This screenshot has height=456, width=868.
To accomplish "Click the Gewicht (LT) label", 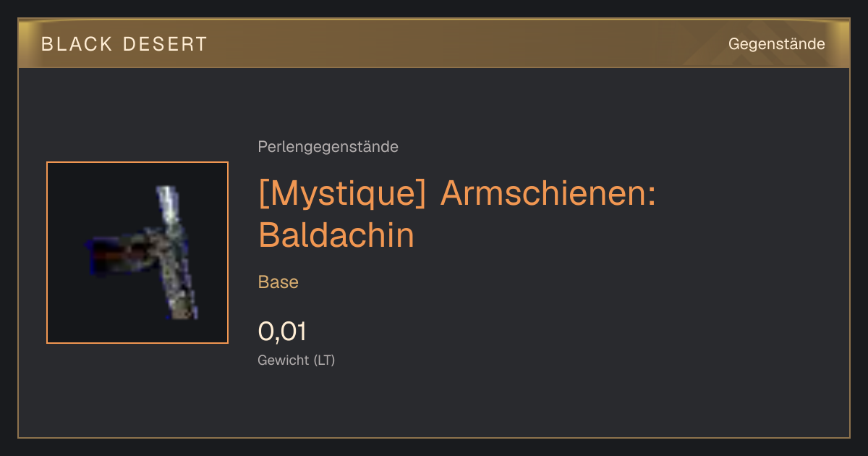I will [297, 360].
